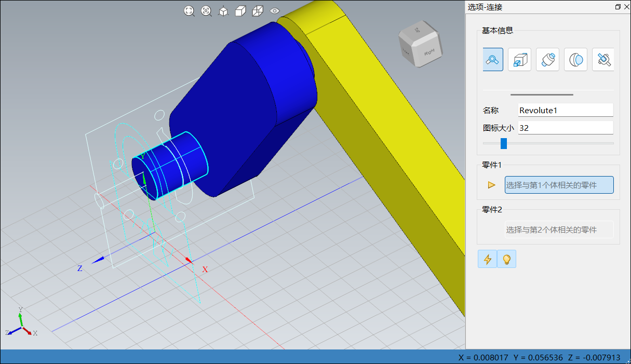Click the icon size slider handle
631x364 pixels.
pos(503,143)
